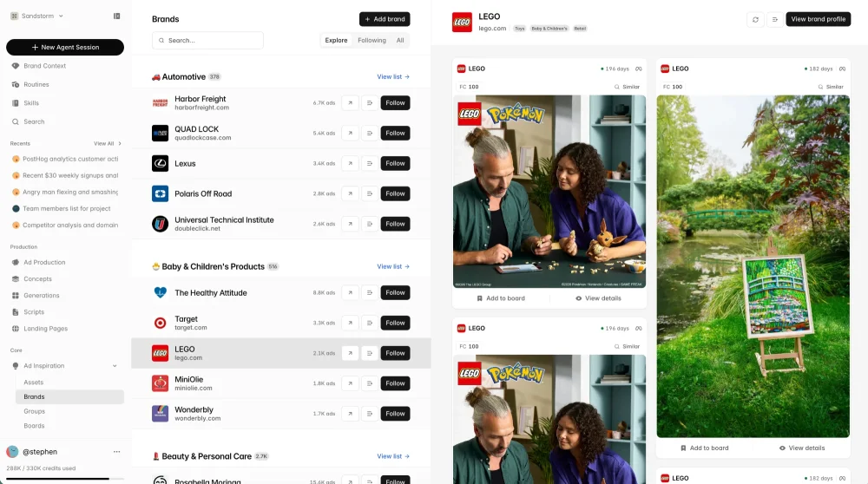The image size is (868, 484).
Task: Open Landing Pages
Action: [45, 329]
